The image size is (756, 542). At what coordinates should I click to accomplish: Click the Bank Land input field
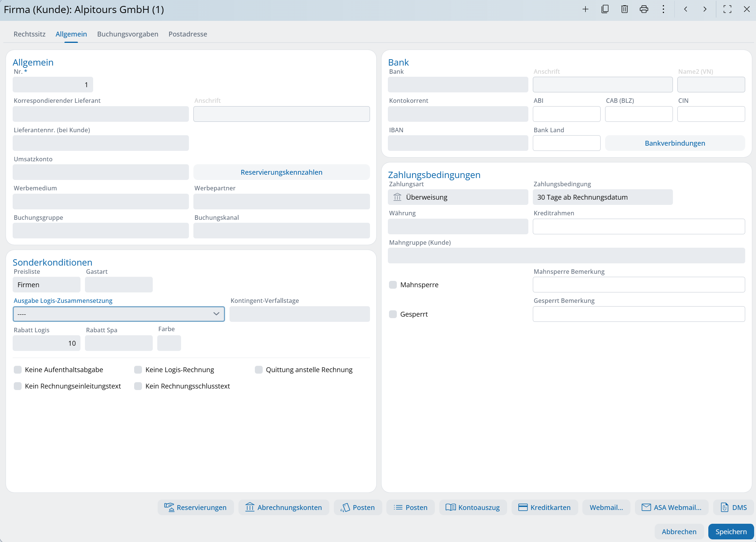click(566, 143)
